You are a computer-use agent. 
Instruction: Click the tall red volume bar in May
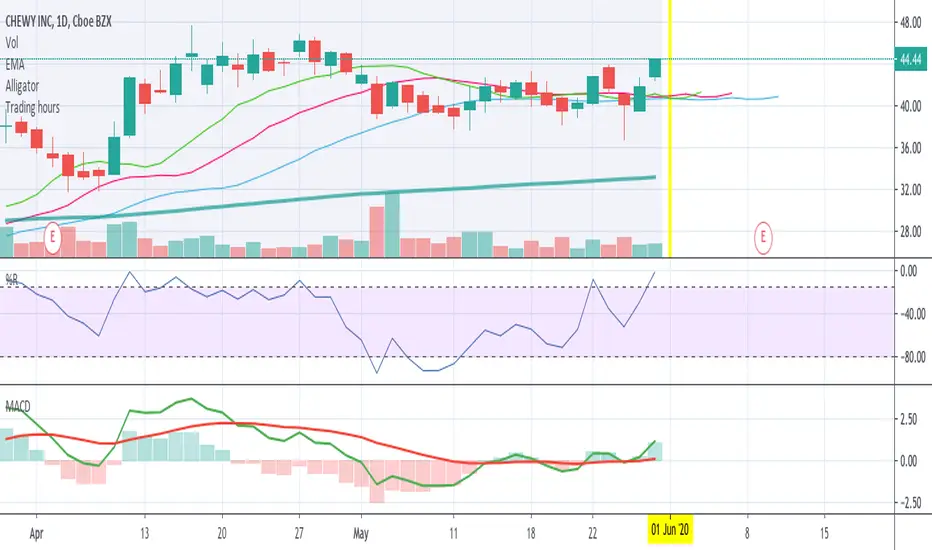[x=377, y=232]
